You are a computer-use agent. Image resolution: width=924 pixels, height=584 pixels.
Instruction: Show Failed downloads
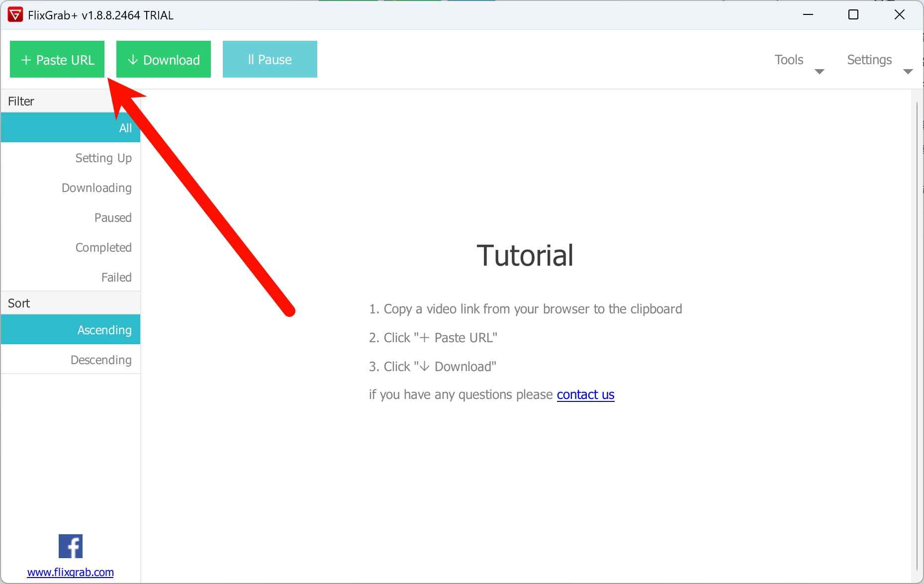pos(71,277)
